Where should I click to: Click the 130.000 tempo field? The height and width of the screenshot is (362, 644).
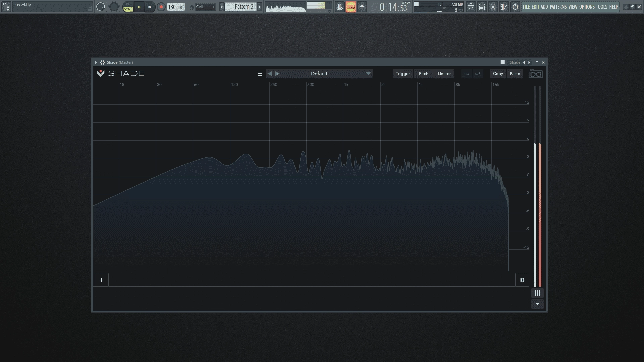pyautogui.click(x=176, y=7)
